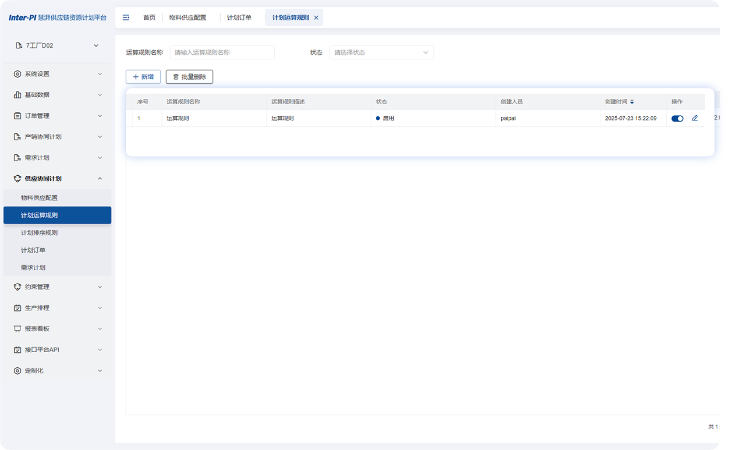Screen dimensions: 730x450
Task: Click the pencil edit icon in the table row
Action: [x=695, y=118]
